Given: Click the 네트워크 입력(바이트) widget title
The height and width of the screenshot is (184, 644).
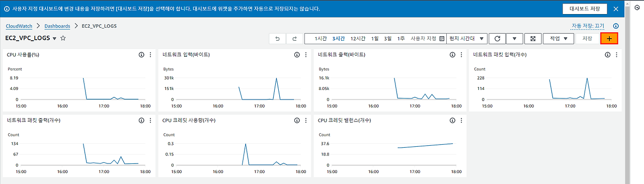Looking at the screenshot, I should 186,54.
